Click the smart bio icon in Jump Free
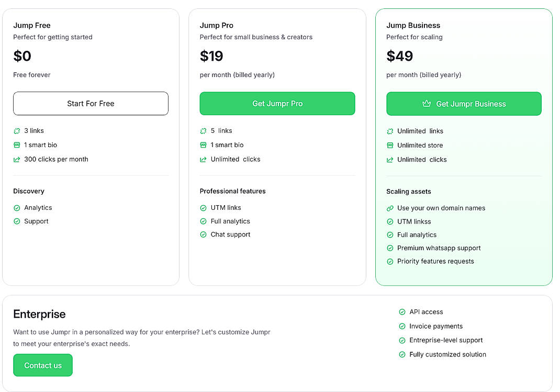The width and height of the screenshot is (560, 392). point(16,145)
